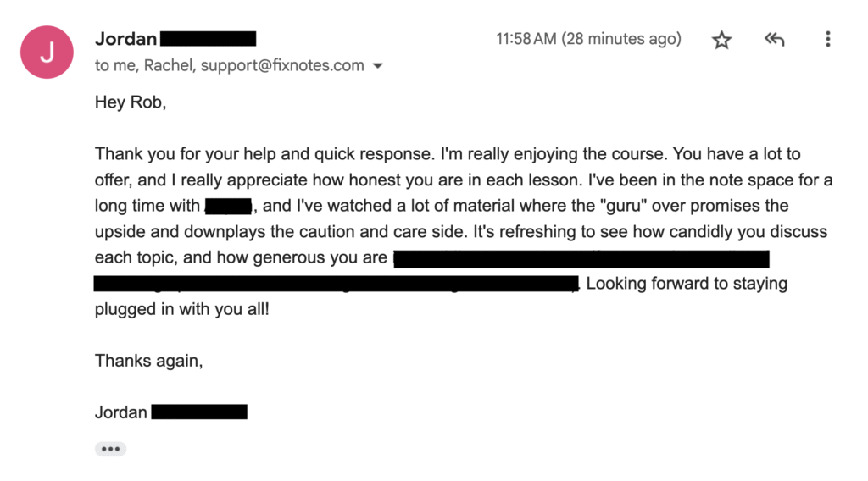Click the "Hey Rob," greeting line
The image size is (868, 481).
coord(134,102)
